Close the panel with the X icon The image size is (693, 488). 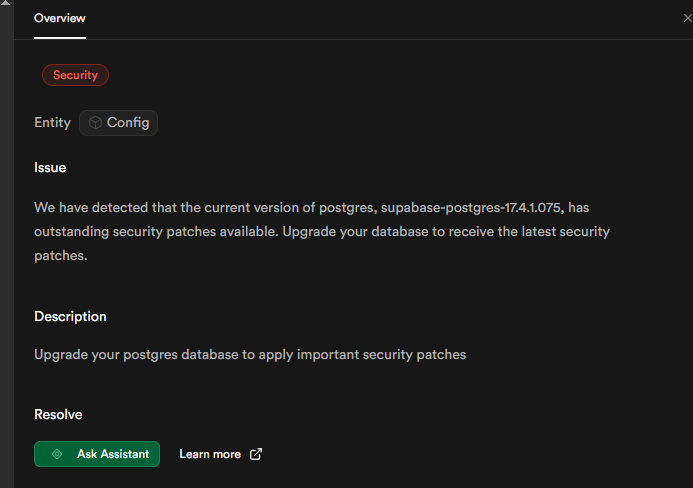coord(687,18)
